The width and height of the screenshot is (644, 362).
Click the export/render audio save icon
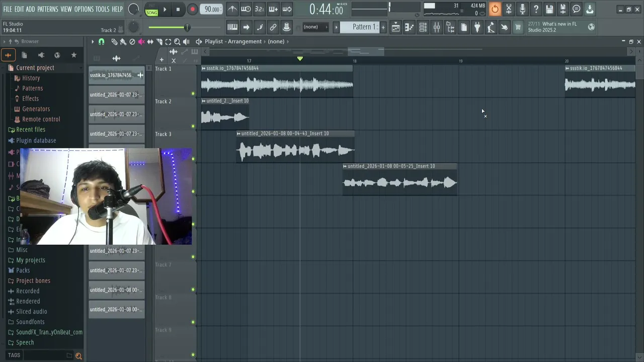coord(563,9)
